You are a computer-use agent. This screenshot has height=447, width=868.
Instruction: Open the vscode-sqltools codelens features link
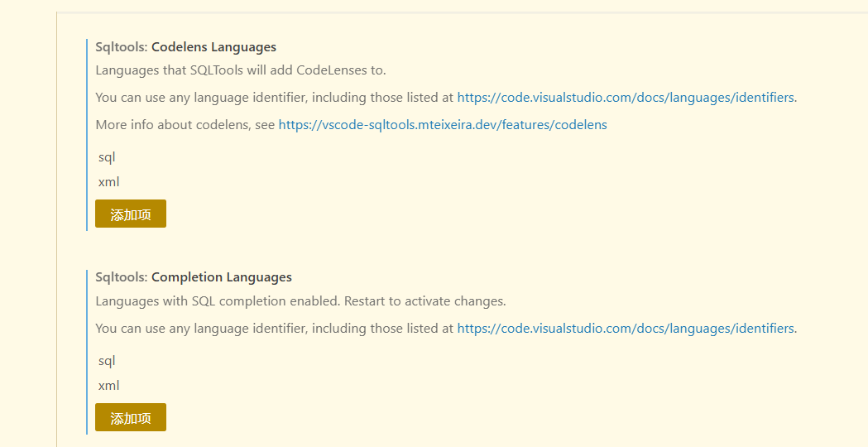tap(443, 125)
